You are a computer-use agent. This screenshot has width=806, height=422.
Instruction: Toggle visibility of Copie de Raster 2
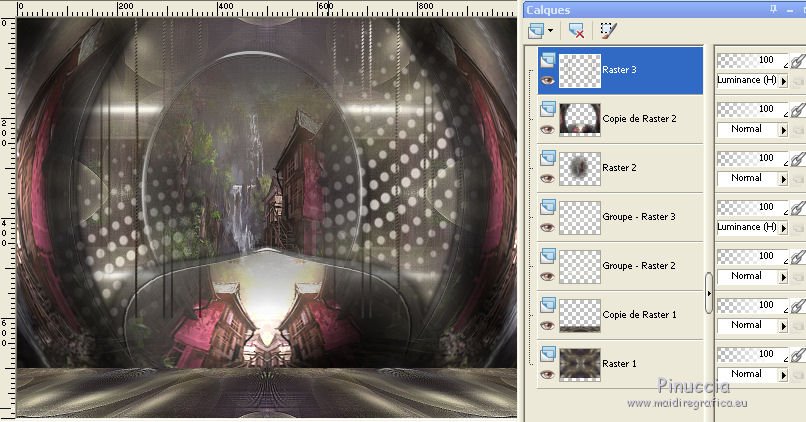coord(545,130)
